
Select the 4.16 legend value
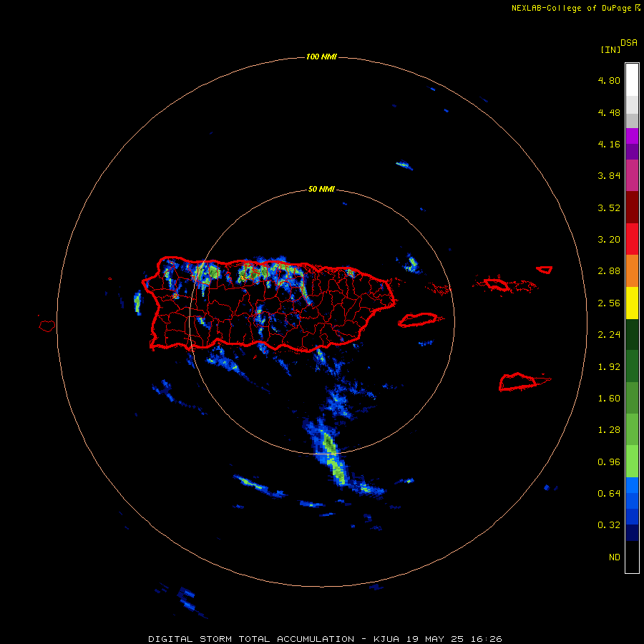tap(609, 144)
